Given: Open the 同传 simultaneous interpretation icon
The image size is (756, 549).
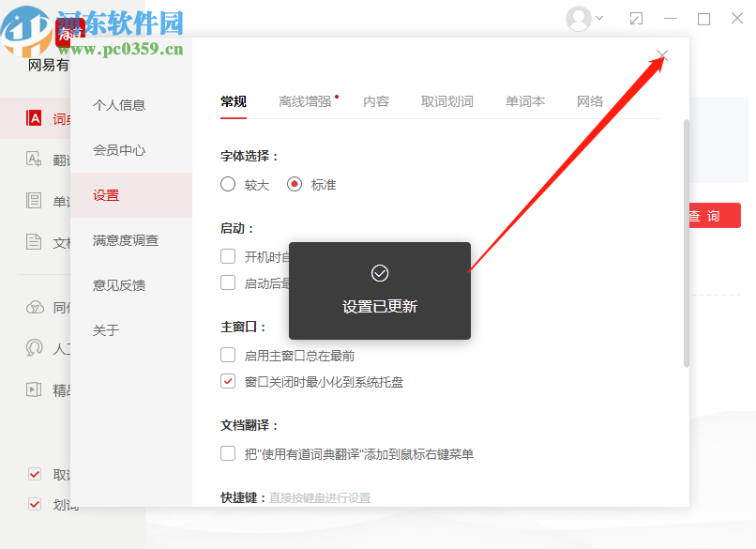Looking at the screenshot, I should [32, 307].
